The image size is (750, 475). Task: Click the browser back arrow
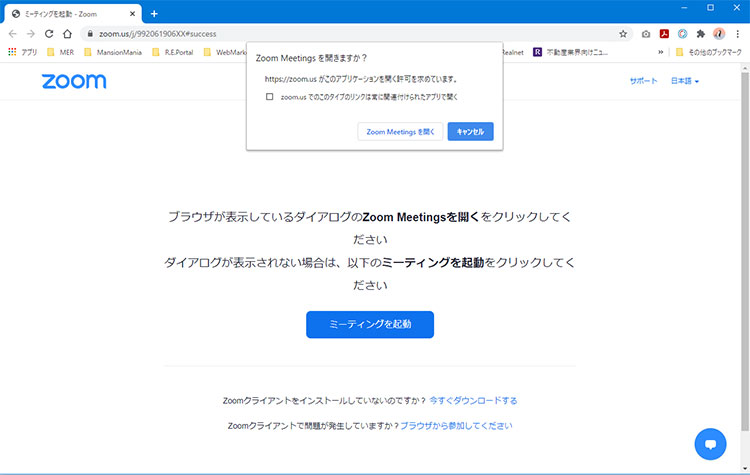[12, 34]
